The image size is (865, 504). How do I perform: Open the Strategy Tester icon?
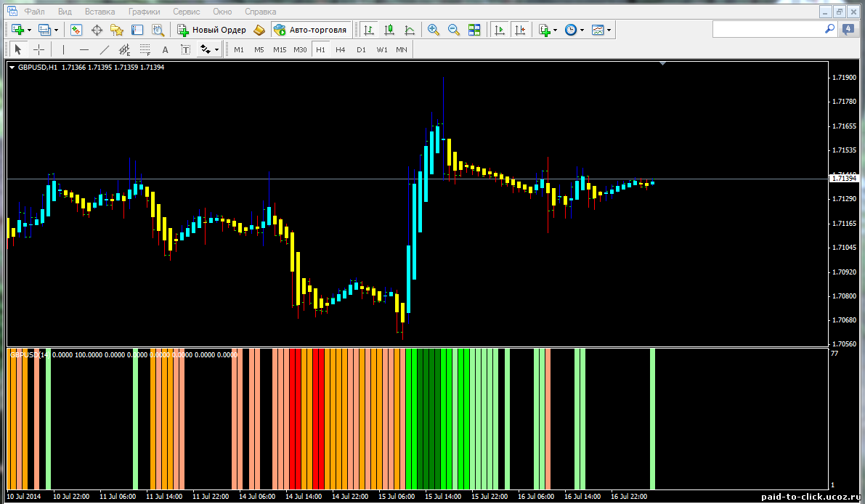[x=158, y=30]
